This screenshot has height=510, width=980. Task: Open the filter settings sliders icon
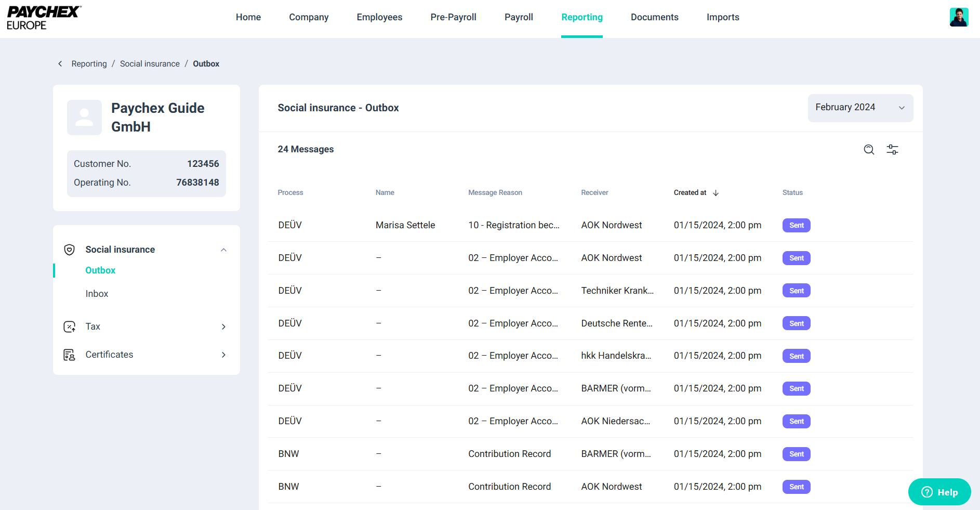point(892,150)
